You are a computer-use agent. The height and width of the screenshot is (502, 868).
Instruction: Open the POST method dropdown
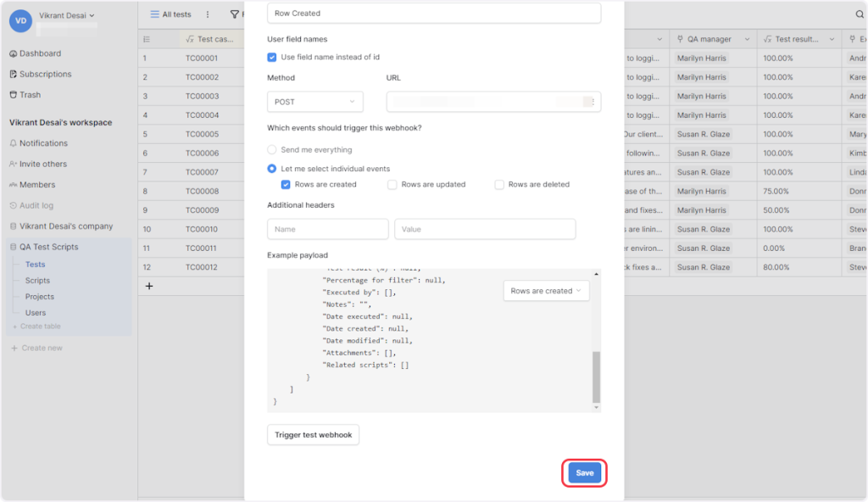[314, 102]
